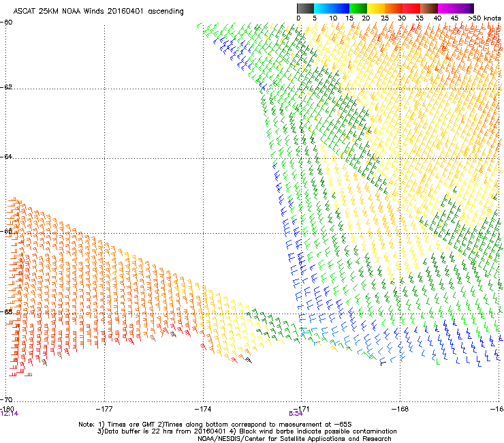This screenshot has width=504, height=443.
Task: Click the 'Data buffer is 22 hrs' note line
Action: tap(247, 431)
